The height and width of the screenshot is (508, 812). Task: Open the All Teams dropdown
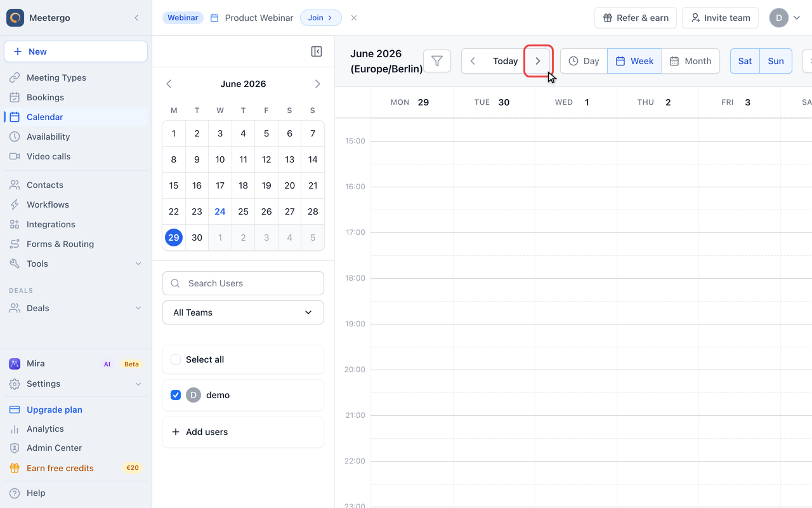[244, 312]
